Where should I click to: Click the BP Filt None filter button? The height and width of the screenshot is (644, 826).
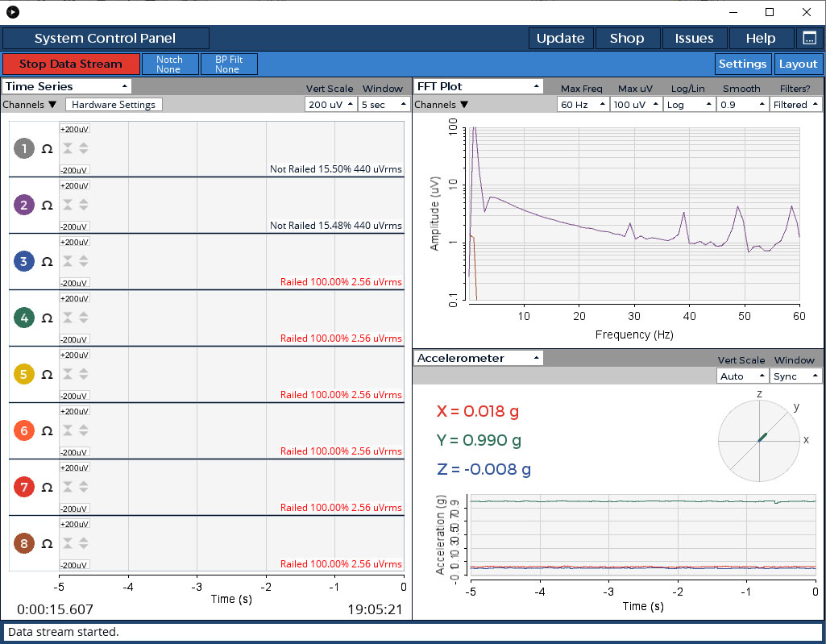pyautogui.click(x=227, y=64)
